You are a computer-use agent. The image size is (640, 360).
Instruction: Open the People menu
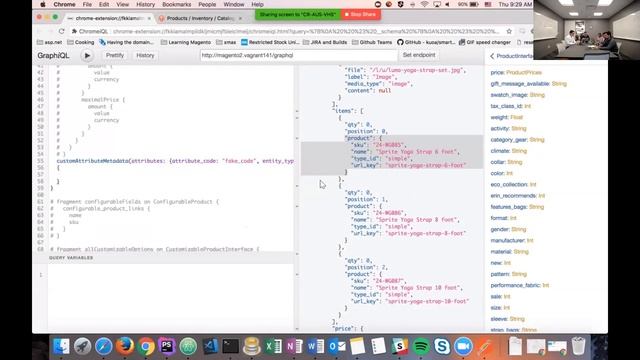[207, 4]
